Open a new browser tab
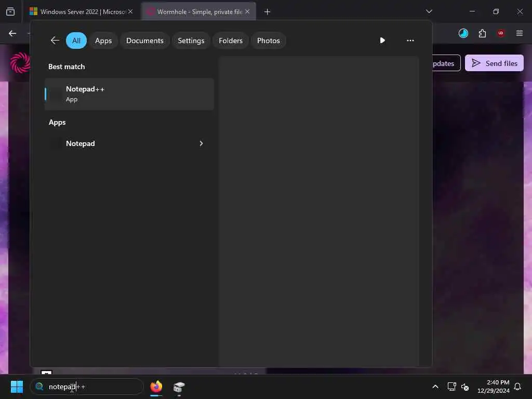Screen dimensions: 532x399 point(267,12)
